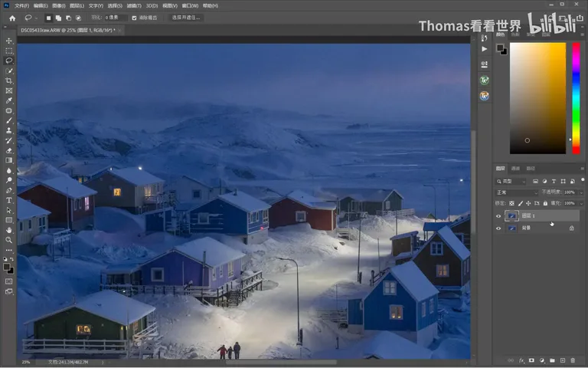Select the Rectangular Marquee tool
Image resolution: width=588 pixels, height=368 pixels.
tap(9, 51)
